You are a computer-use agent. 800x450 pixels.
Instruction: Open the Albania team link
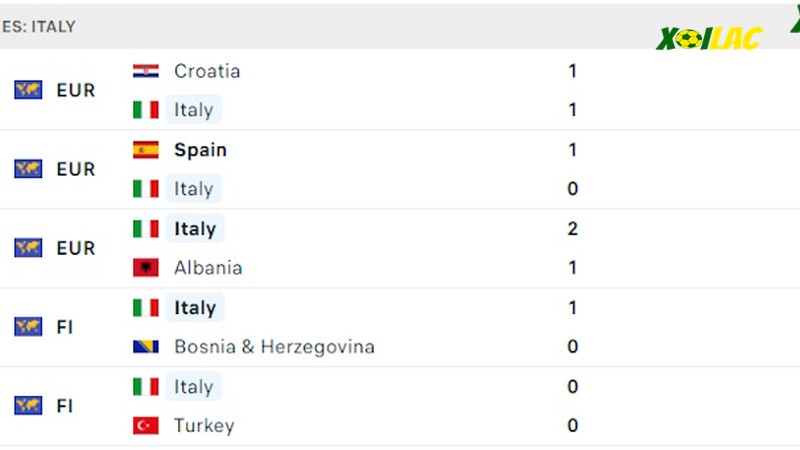tap(208, 268)
